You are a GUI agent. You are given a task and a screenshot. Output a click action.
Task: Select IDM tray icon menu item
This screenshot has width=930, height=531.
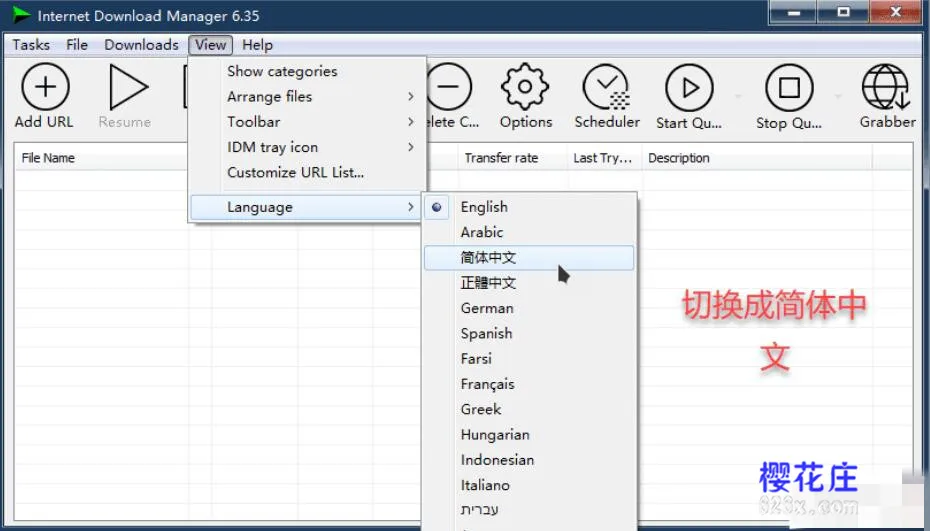click(x=307, y=147)
